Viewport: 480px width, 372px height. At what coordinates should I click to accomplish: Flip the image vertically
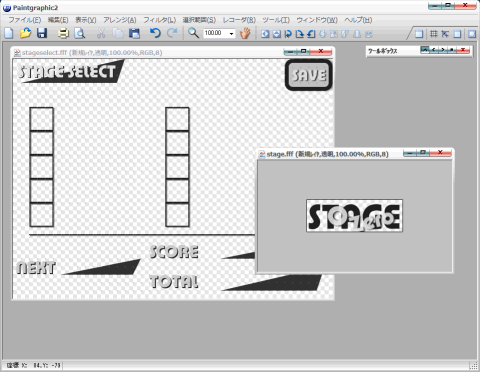tap(277, 34)
